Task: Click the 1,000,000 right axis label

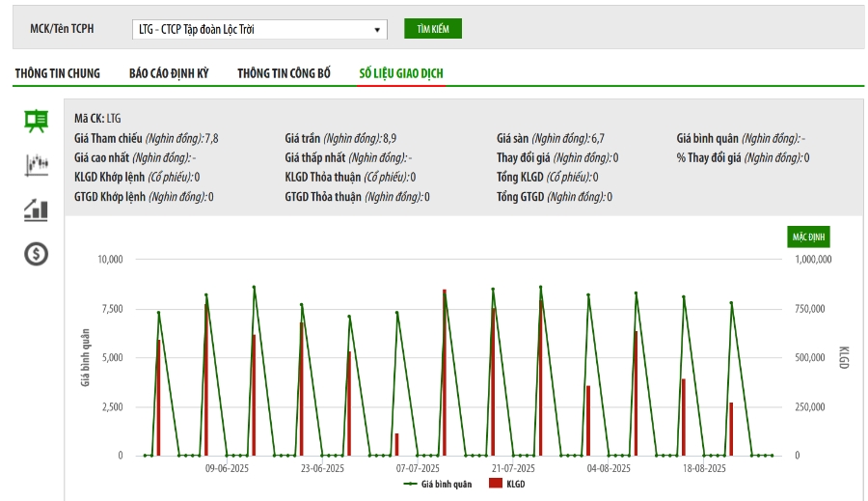Action: (813, 260)
